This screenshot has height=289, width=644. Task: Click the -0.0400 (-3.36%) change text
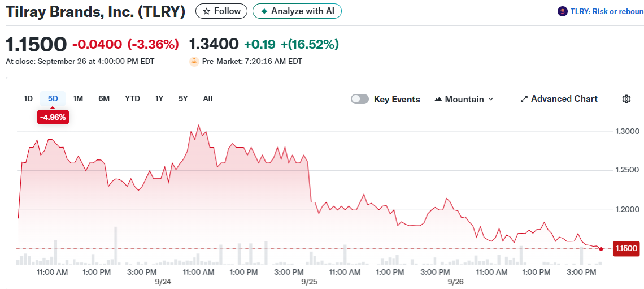(125, 44)
